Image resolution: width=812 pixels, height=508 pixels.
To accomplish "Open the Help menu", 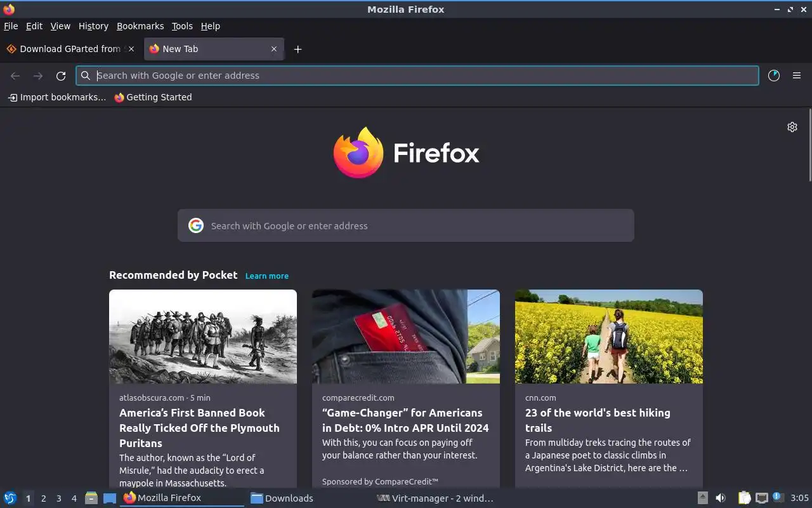I will coord(210,26).
